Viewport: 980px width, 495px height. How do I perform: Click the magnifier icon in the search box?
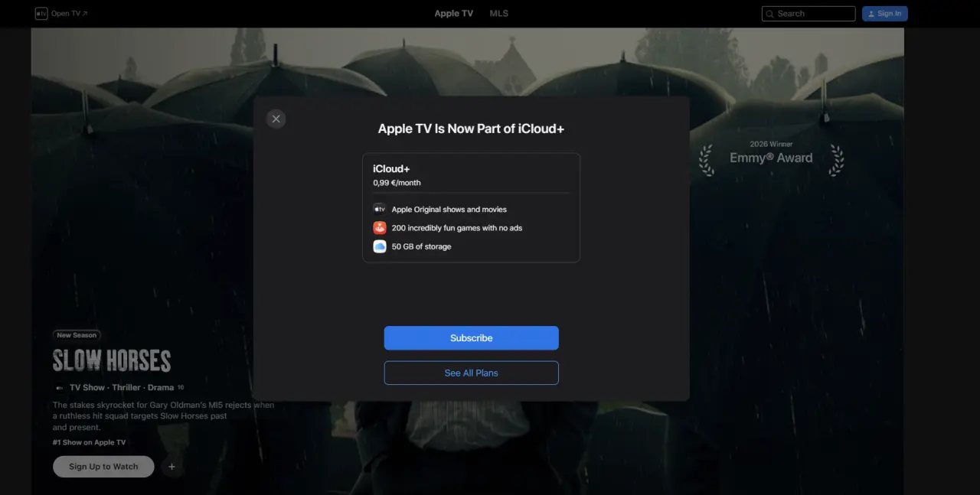coord(770,14)
